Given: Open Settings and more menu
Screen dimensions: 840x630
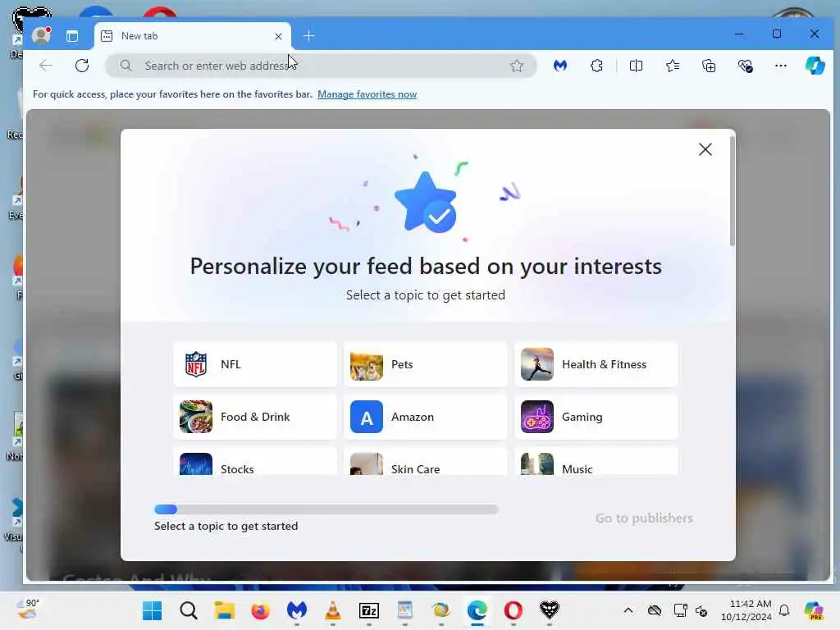Looking at the screenshot, I should (x=781, y=66).
